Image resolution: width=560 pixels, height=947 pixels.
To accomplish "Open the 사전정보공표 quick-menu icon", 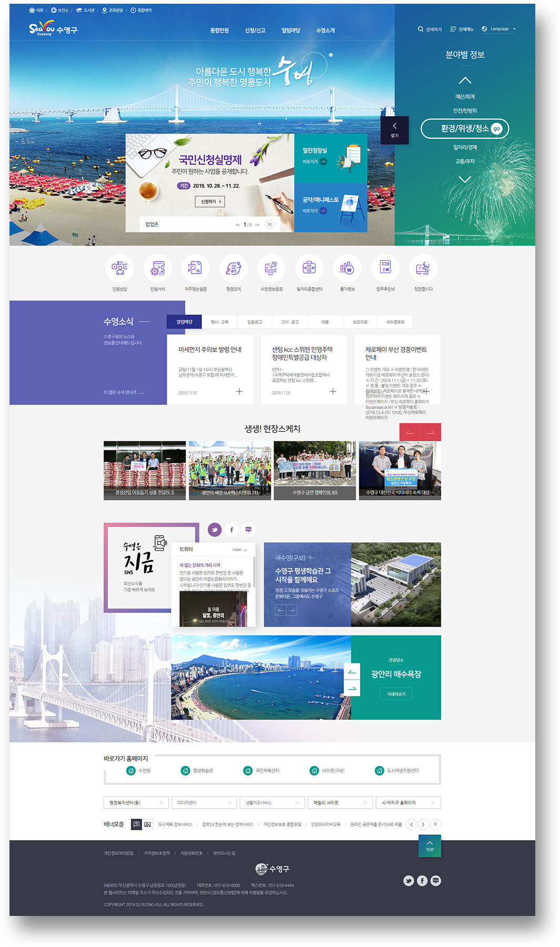I will pos(271,268).
